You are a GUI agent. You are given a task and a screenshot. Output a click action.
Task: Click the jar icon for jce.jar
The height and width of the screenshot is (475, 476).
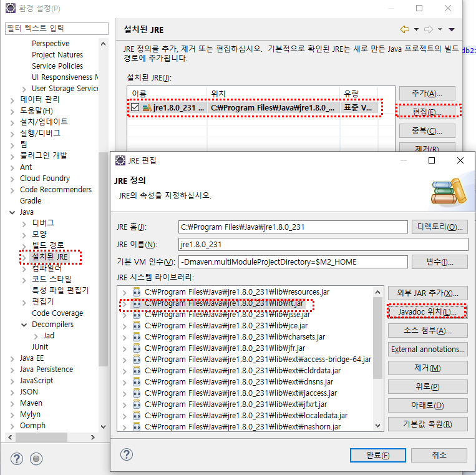(137, 326)
